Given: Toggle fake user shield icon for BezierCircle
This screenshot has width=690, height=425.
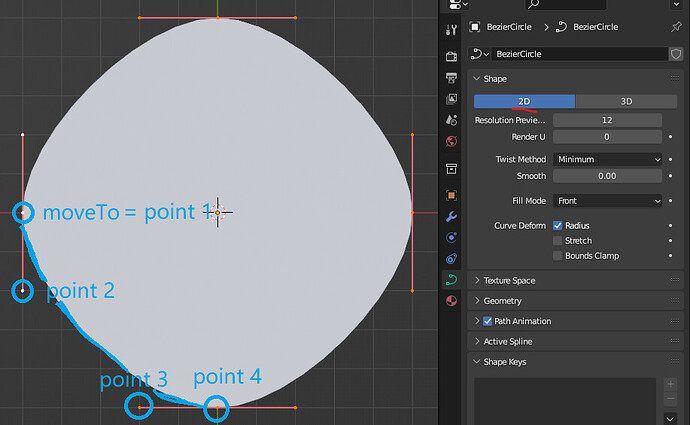Looking at the screenshot, I should [x=676, y=54].
